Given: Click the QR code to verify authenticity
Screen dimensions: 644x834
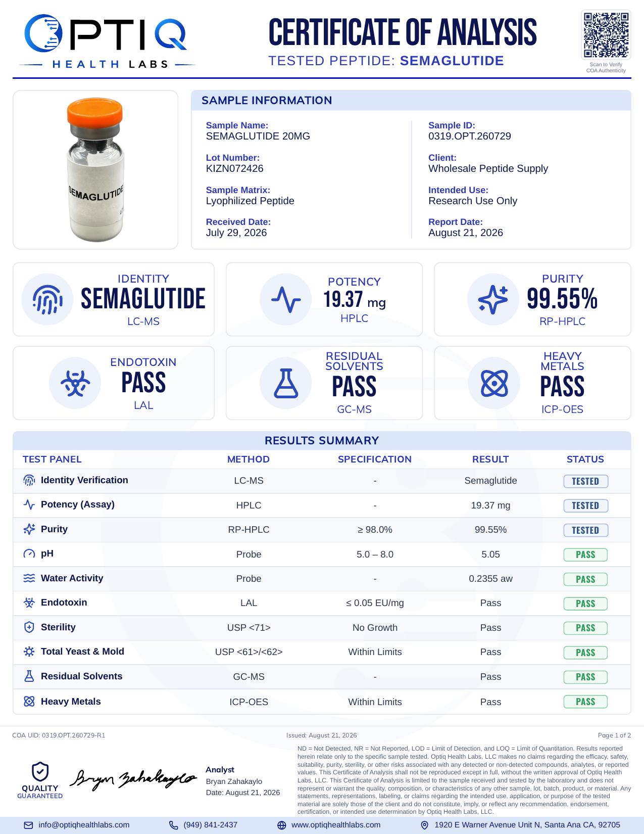Looking at the screenshot, I should (606, 35).
